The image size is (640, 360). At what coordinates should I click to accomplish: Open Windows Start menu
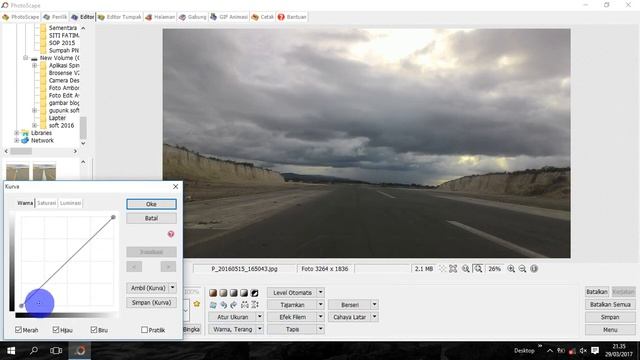pos(11,351)
